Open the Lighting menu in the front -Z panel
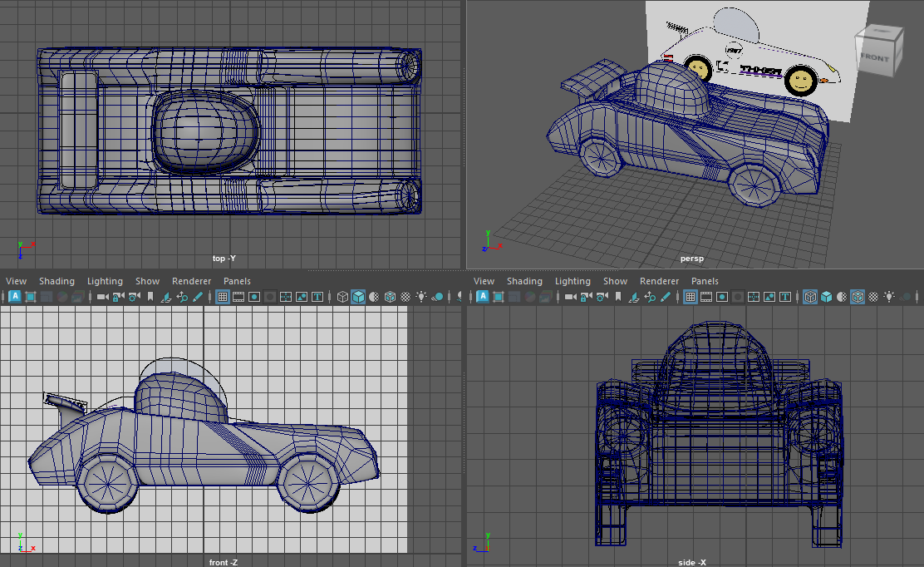Image resolution: width=924 pixels, height=567 pixels. (105, 281)
